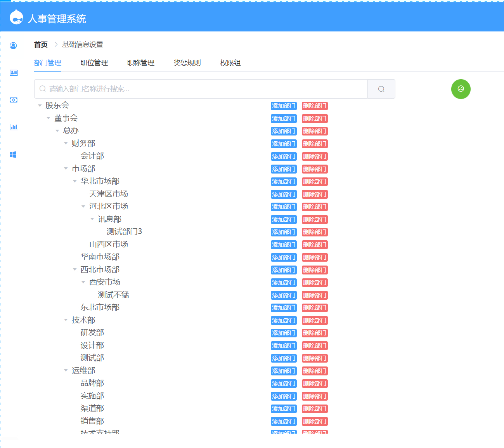Screen dimensions: 504x448
Task: Select the 销售部 tree row
Action: [92, 421]
